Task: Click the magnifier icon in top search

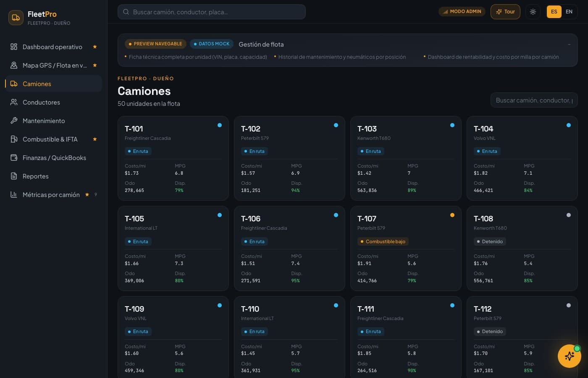Action: click(x=126, y=12)
